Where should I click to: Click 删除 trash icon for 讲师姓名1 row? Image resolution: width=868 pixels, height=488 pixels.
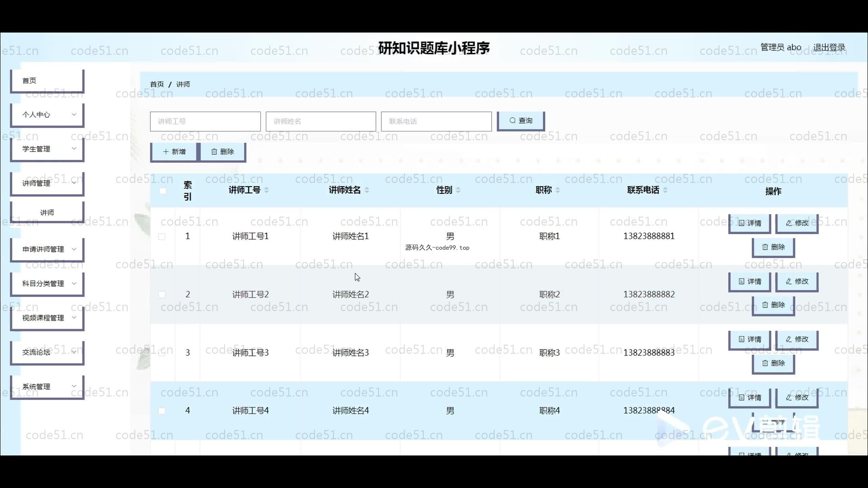pos(765,247)
